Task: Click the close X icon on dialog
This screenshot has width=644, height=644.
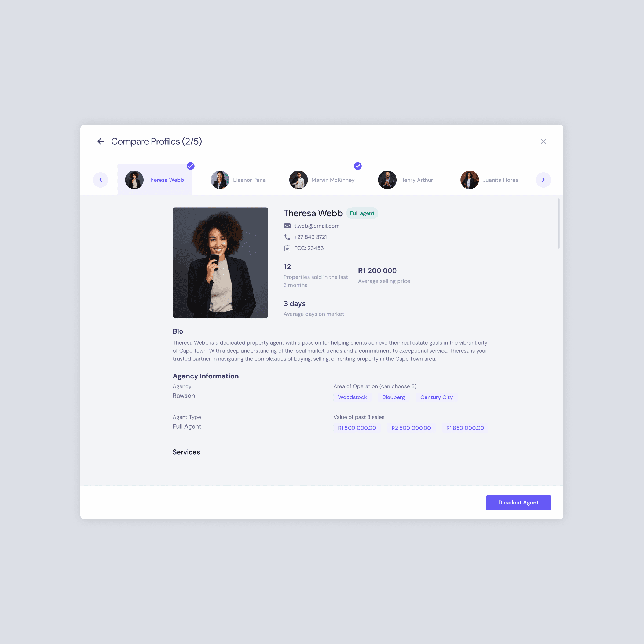Action: point(543,141)
